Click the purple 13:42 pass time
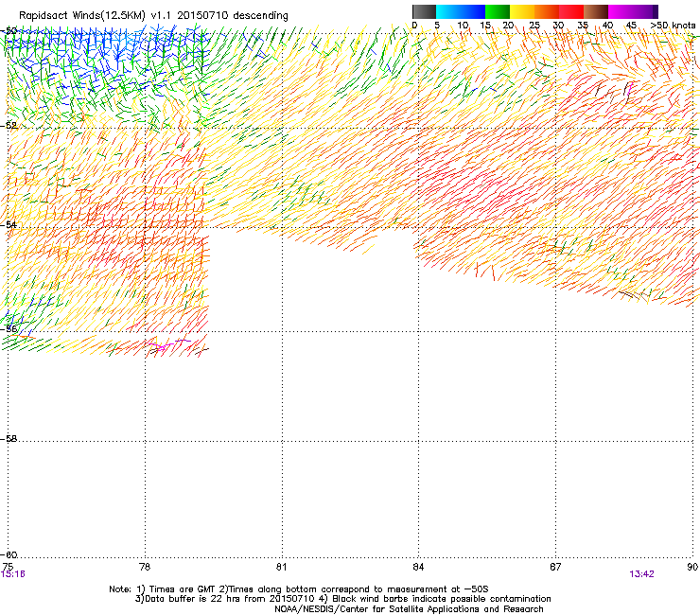700x615 pixels. pyautogui.click(x=641, y=574)
